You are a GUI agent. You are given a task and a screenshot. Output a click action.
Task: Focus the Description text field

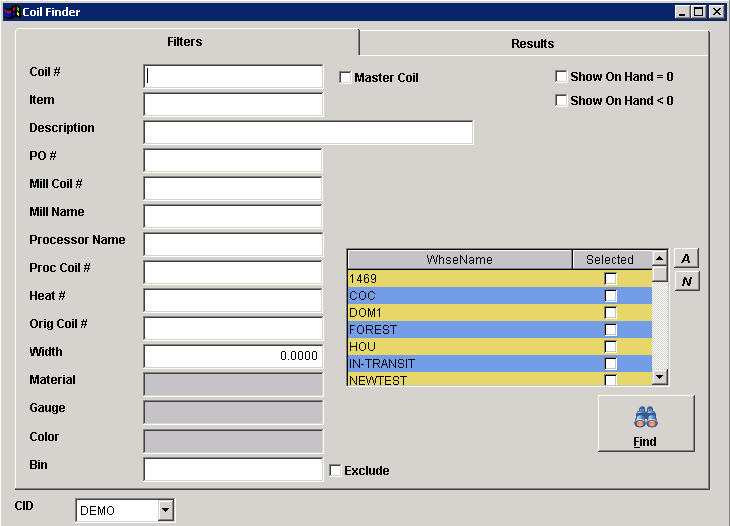[308, 132]
